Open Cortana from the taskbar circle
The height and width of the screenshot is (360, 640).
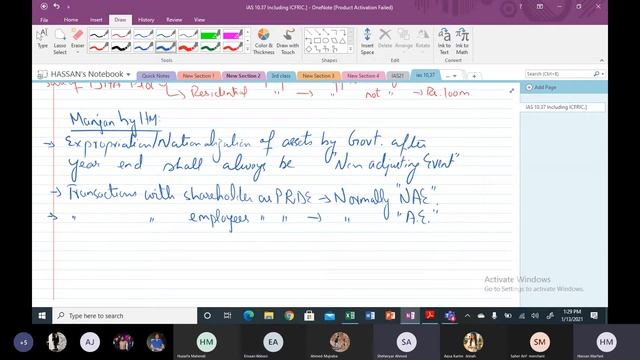(x=207, y=316)
